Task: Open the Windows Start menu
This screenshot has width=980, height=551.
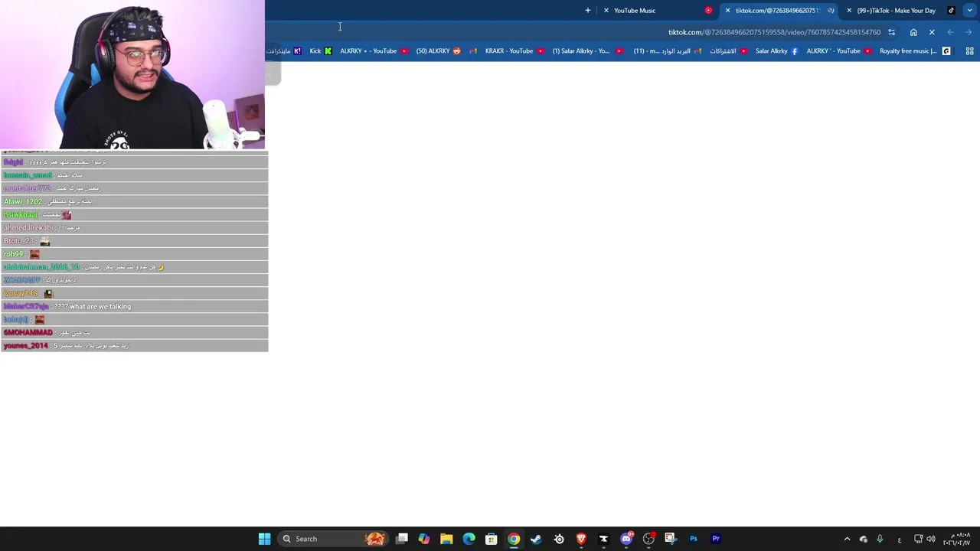Action: [264, 539]
